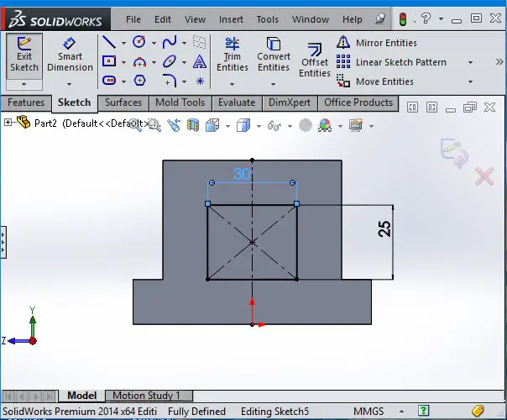Screen dimensions: 507x420
Task: Cancel the sketch with red X corner icon
Action: tap(484, 176)
